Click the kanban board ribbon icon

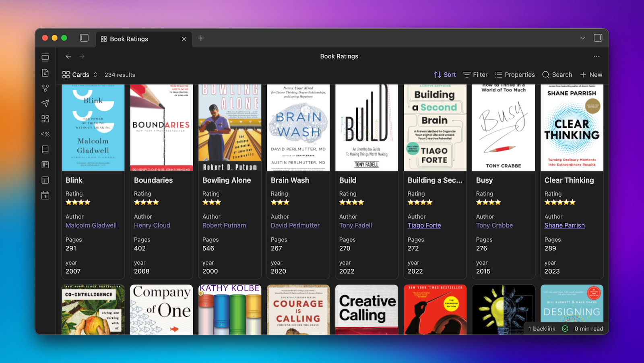pos(45,165)
